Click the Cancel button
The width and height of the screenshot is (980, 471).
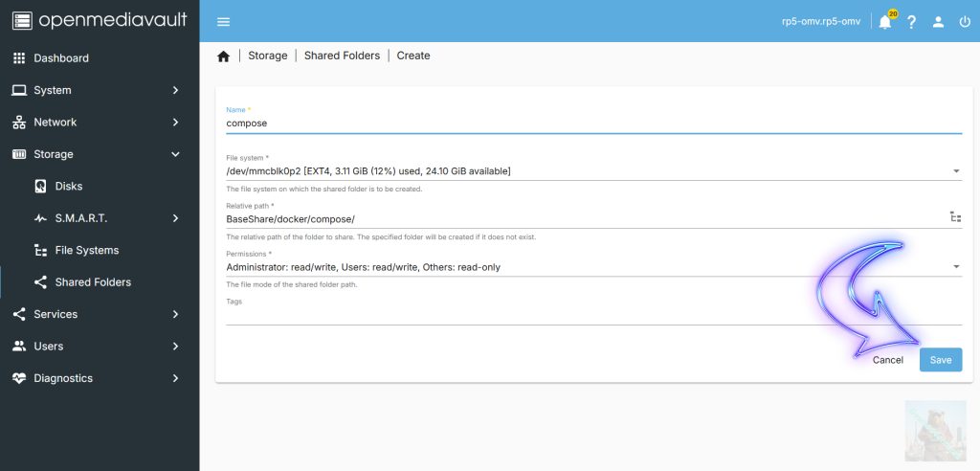[887, 360]
